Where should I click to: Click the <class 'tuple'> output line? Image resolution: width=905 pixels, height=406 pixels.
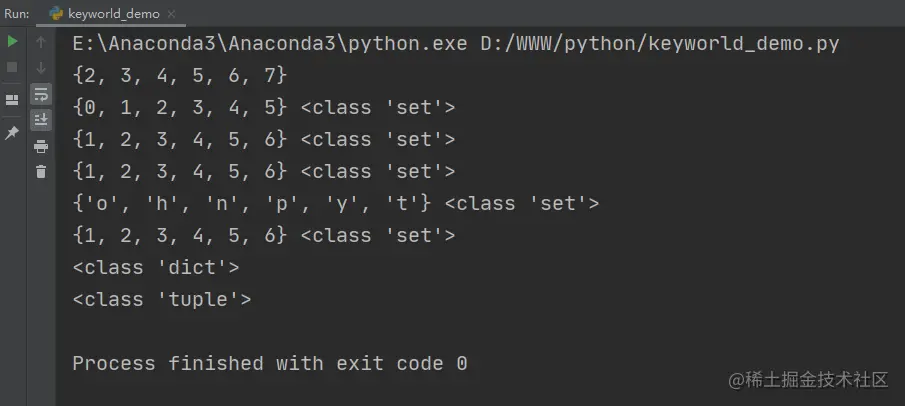162,299
